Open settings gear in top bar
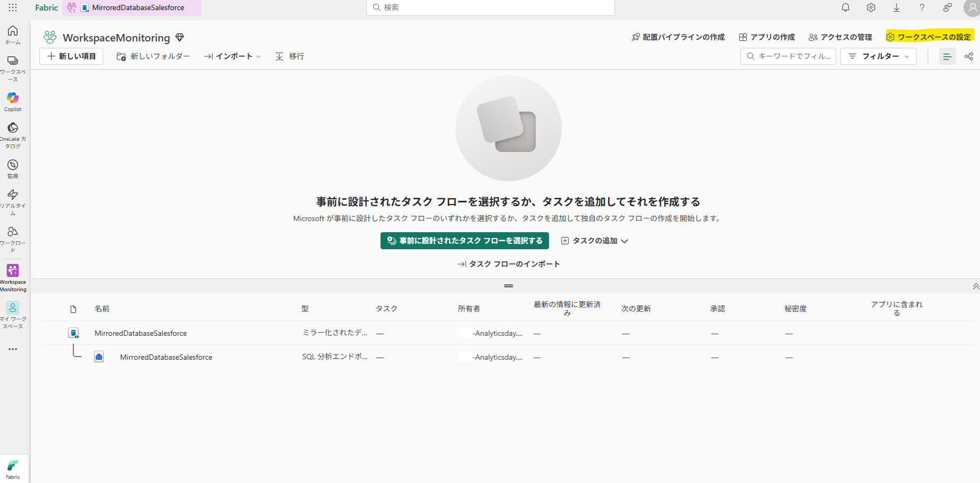980x483 pixels. pos(871,7)
